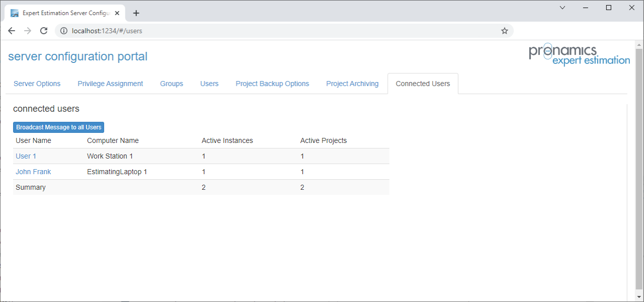Click the page vertical scrollbar
This screenshot has width=644, height=302.
pos(639,166)
